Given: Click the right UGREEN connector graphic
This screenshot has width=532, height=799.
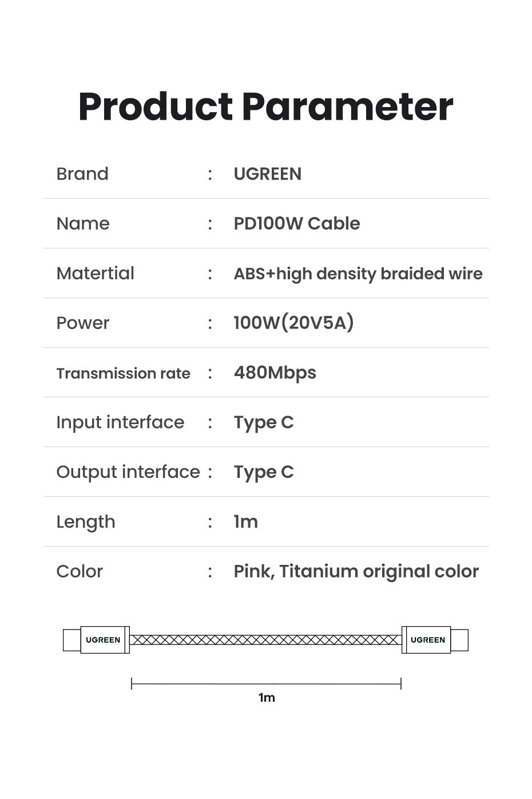Looking at the screenshot, I should (x=428, y=640).
